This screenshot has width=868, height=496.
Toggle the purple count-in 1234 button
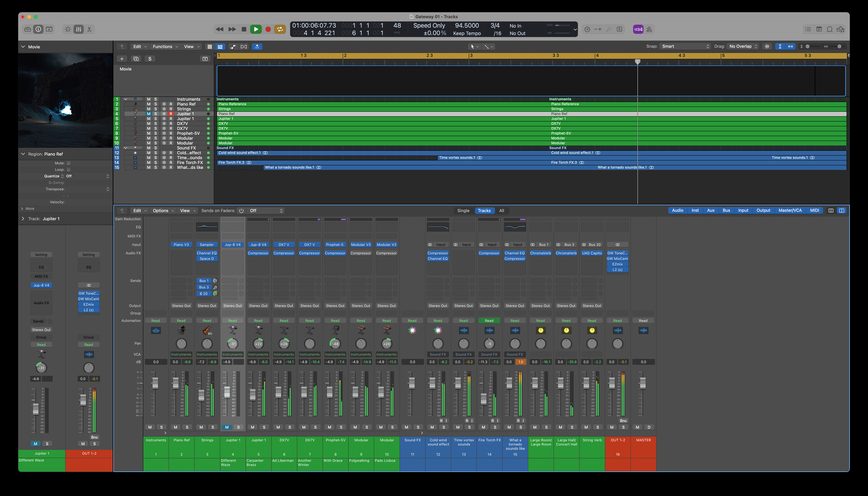[x=638, y=29]
